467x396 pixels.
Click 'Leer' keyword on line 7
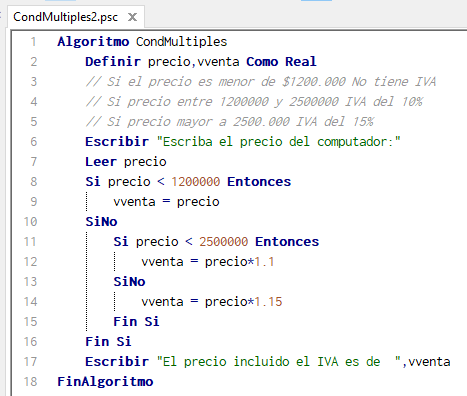click(x=101, y=162)
